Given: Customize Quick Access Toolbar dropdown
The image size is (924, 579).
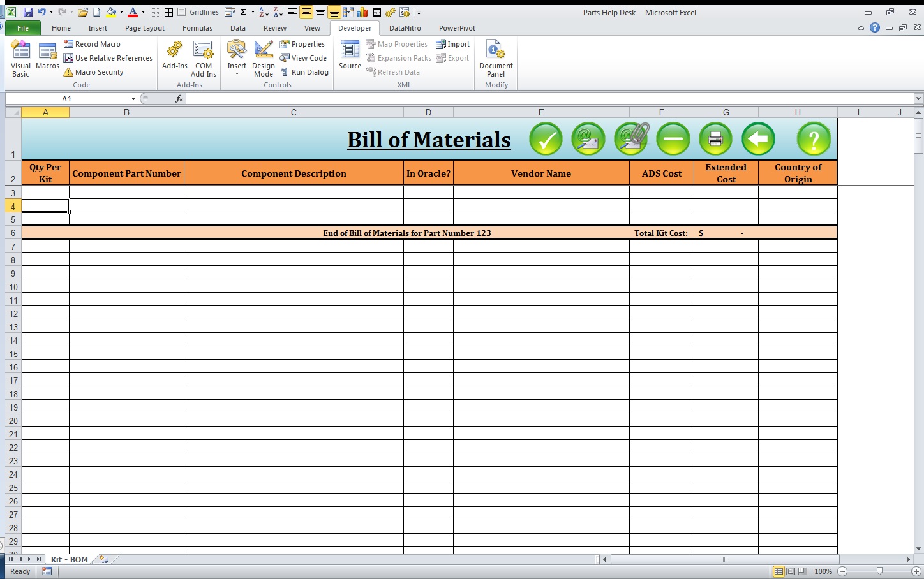Looking at the screenshot, I should click(419, 12).
